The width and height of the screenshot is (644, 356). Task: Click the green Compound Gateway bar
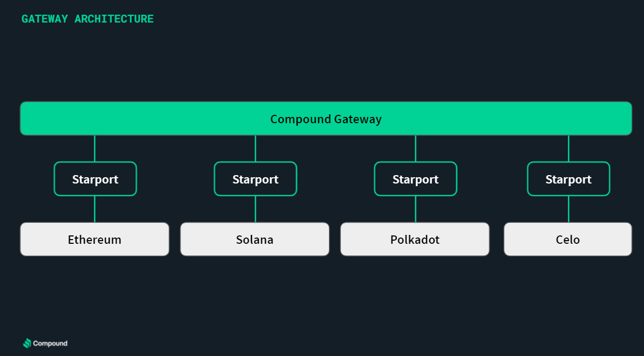click(326, 118)
